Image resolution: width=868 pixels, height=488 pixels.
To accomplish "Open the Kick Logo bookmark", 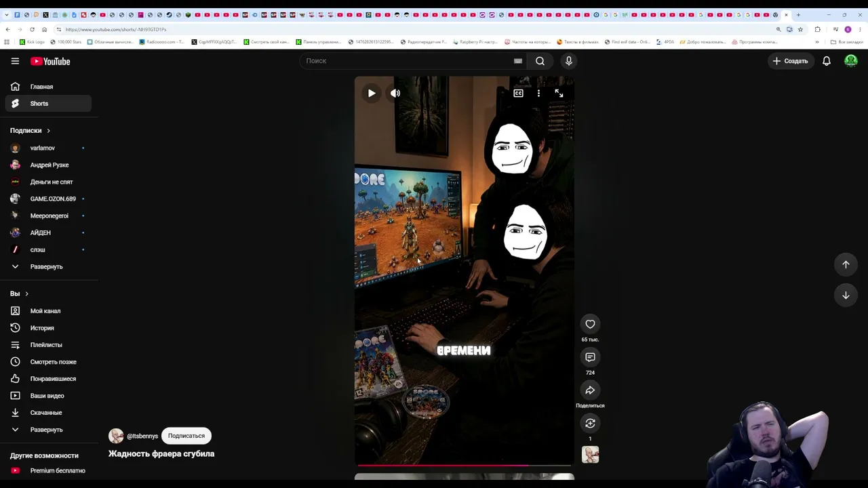I will (32, 42).
